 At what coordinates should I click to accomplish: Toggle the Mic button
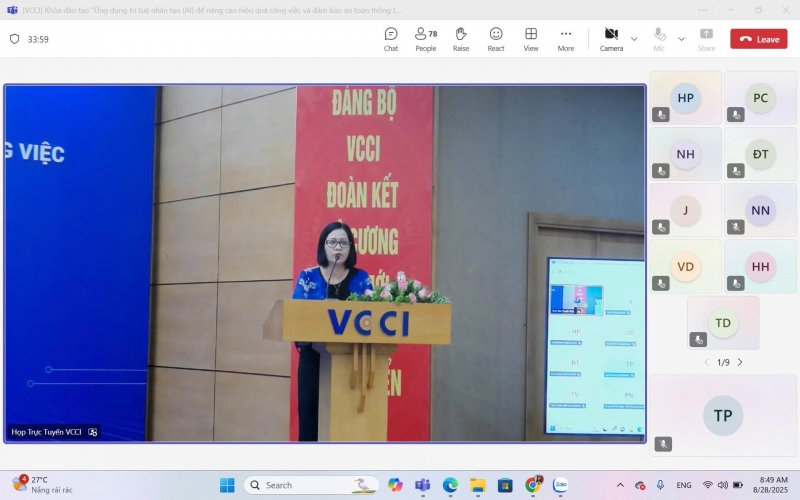[660, 39]
